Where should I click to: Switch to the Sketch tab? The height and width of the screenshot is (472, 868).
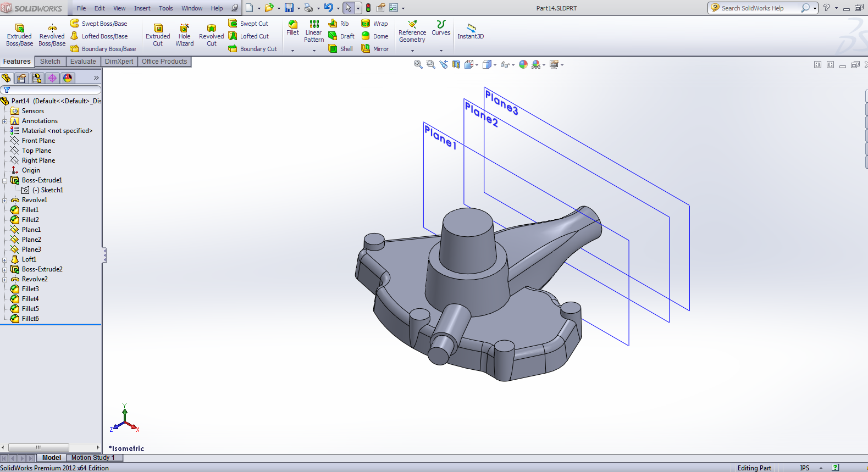point(50,62)
